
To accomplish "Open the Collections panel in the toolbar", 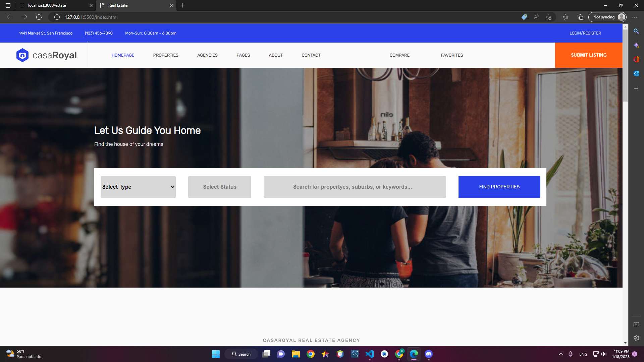I will 580,17.
